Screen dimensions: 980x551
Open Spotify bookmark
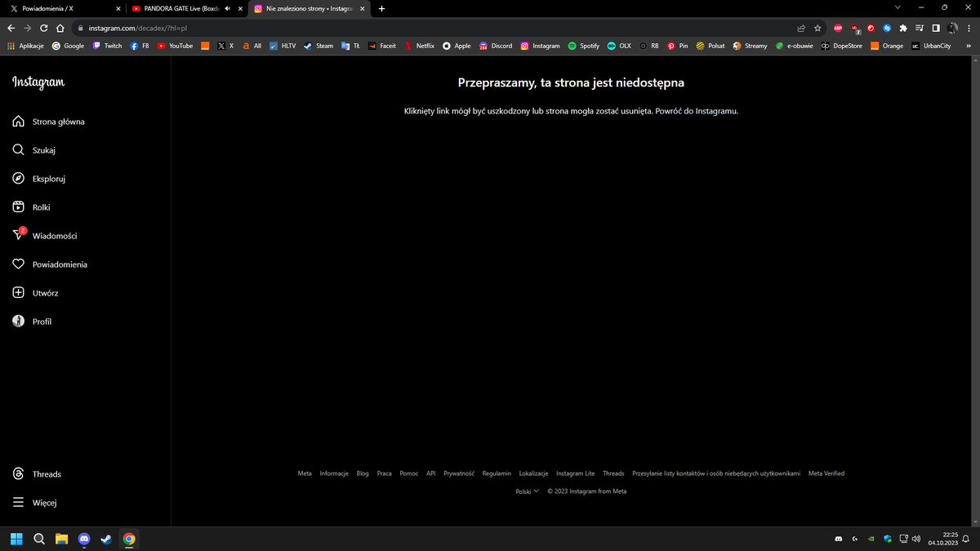point(583,46)
